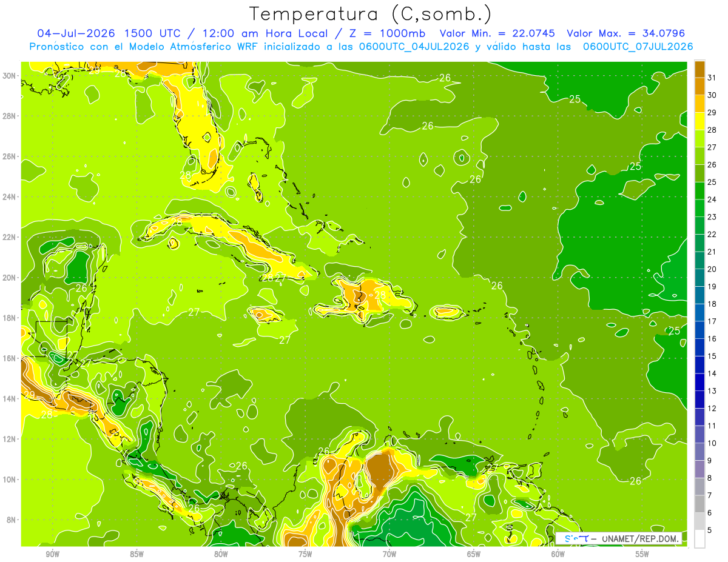Click the 65W longitude axis label
728x562 pixels.
point(474,554)
